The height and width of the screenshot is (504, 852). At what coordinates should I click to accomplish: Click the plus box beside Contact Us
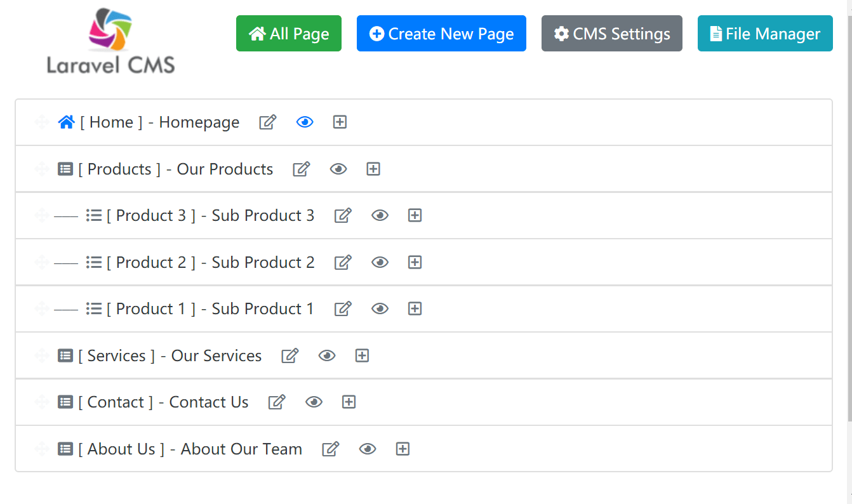point(349,402)
